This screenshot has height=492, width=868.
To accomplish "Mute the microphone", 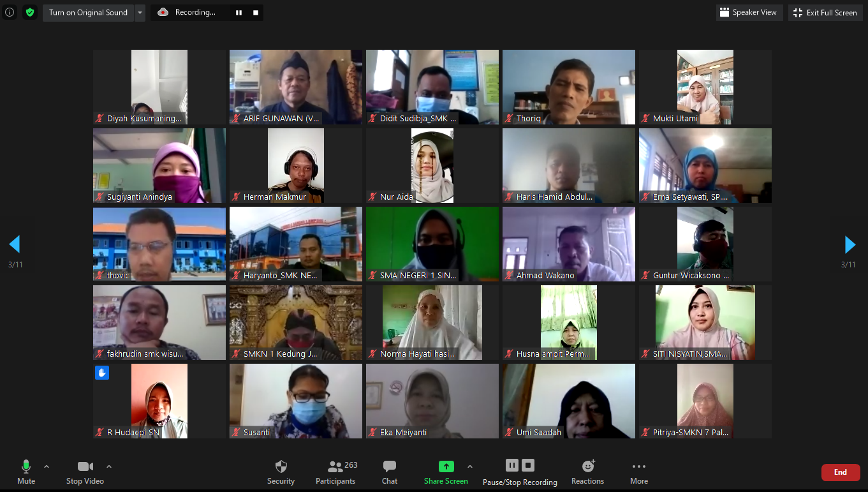I will (x=26, y=472).
